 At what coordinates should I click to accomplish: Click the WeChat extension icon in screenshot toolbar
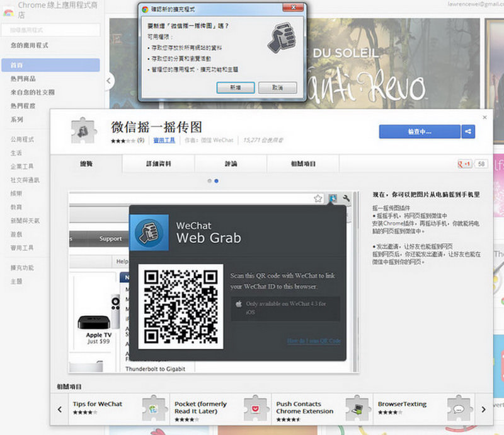click(x=333, y=199)
